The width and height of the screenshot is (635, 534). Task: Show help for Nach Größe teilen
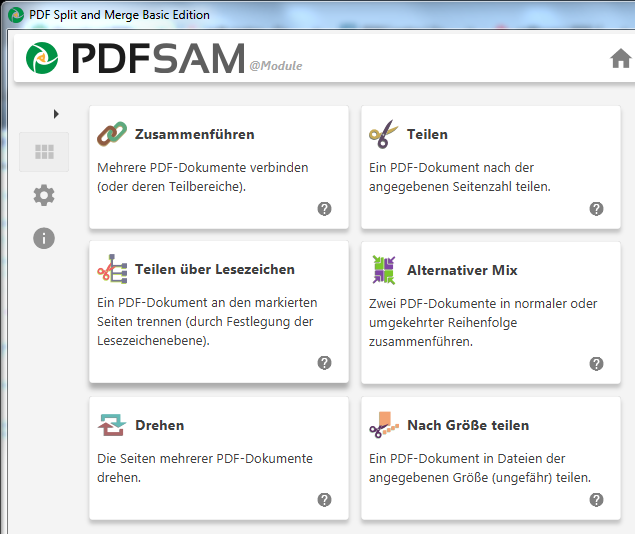[x=596, y=500]
